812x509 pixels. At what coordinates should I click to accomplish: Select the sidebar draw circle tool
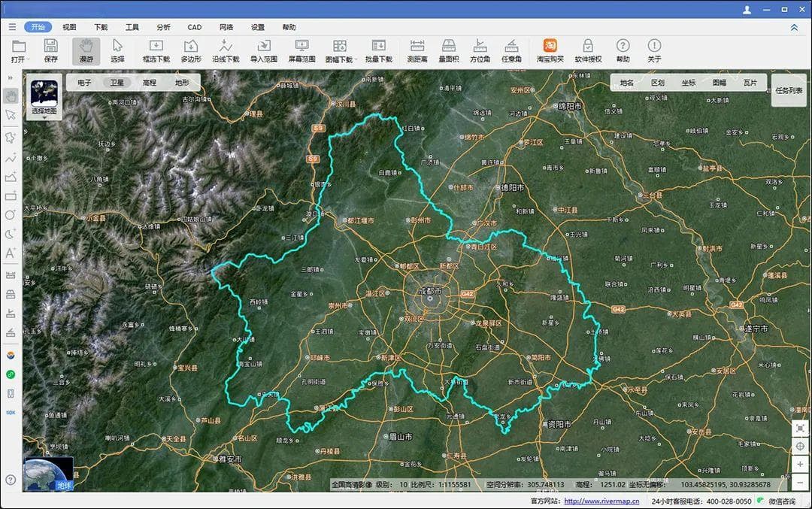[11, 215]
